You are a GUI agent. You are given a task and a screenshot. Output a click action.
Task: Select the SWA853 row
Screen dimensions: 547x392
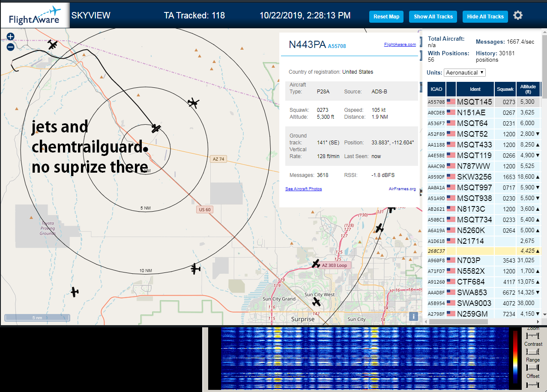click(484, 293)
